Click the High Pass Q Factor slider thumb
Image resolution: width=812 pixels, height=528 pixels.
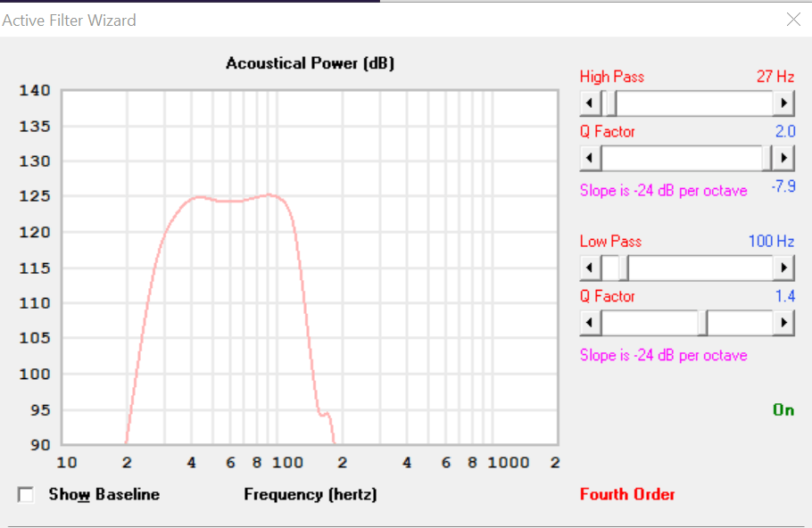(767, 158)
